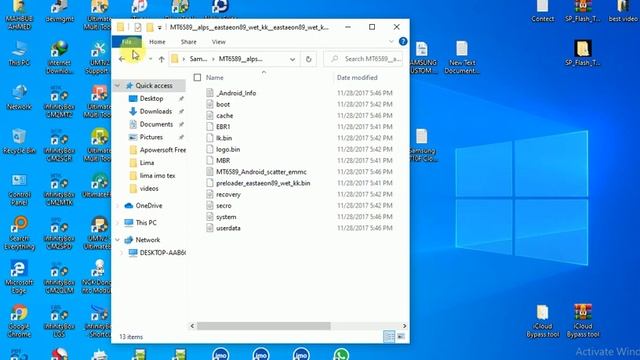Collapse the Network node in navigation pane

(x=118, y=240)
